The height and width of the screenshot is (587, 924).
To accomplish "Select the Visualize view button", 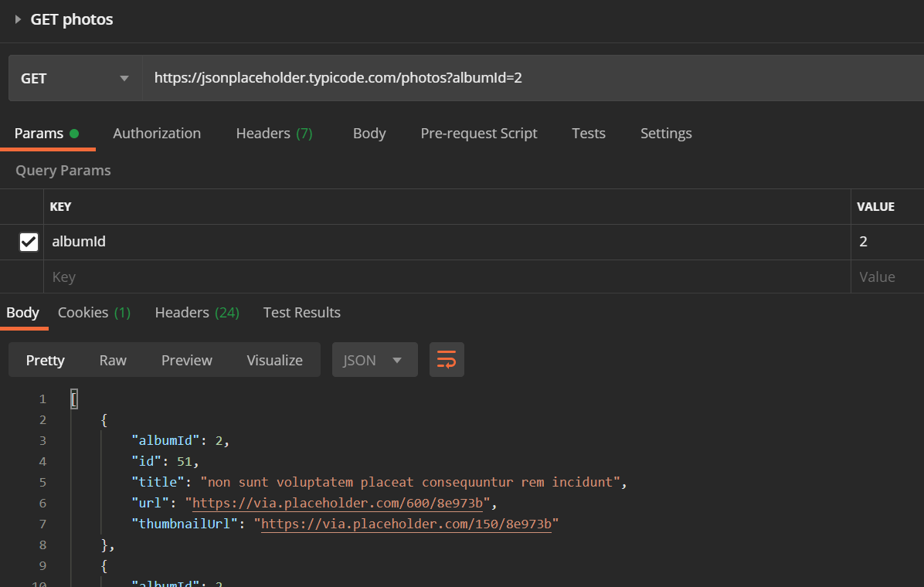I will click(x=274, y=360).
